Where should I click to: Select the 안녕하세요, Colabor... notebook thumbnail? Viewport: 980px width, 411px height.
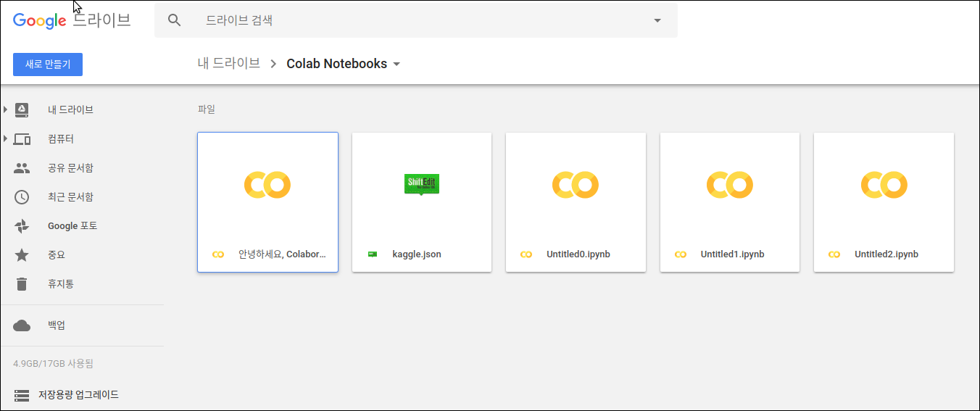coord(267,185)
